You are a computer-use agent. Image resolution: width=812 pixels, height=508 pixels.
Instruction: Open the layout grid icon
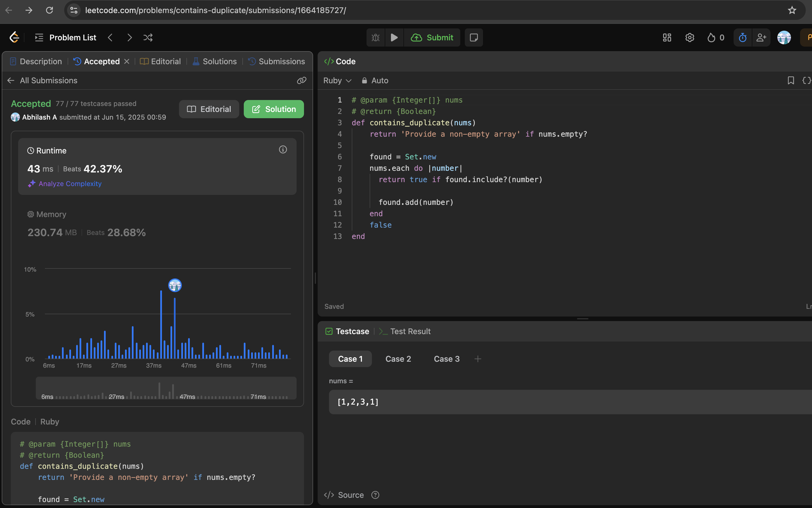pos(667,38)
